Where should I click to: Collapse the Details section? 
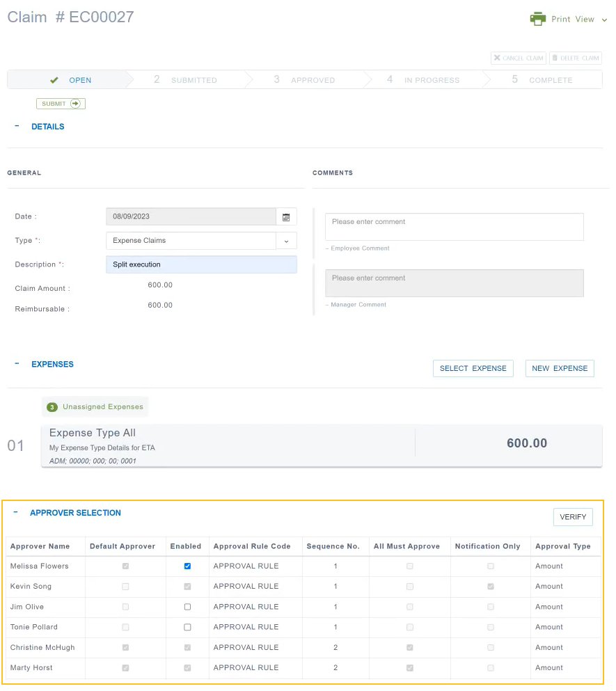coord(17,127)
